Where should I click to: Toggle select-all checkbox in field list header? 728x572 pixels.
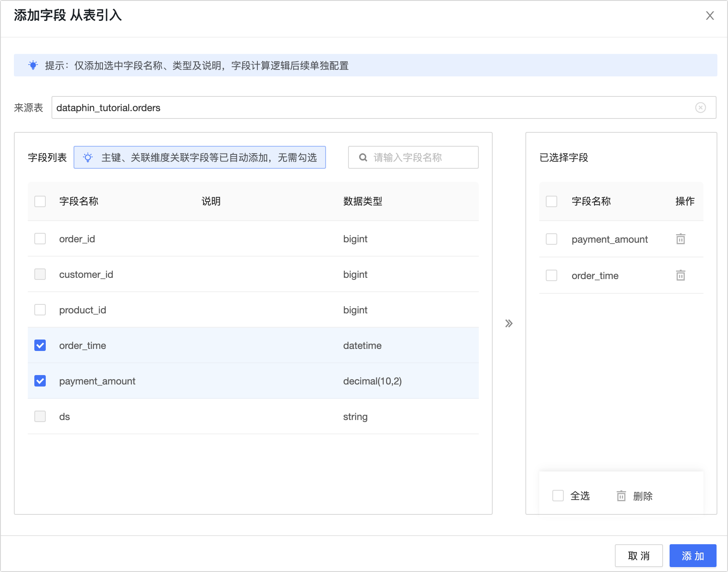point(40,201)
